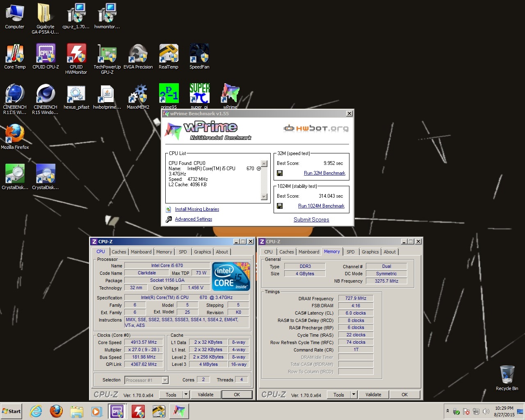Viewport: 525px width, 420px height.
Task: Open Tools dropdown arrow in left CPU-Z
Action: (x=186, y=395)
